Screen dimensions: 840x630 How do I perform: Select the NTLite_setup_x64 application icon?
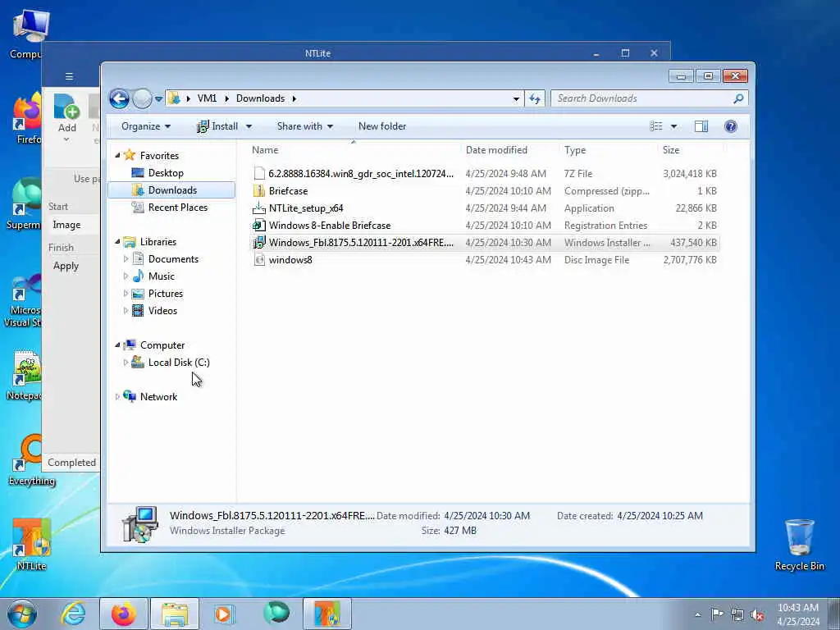coord(259,208)
